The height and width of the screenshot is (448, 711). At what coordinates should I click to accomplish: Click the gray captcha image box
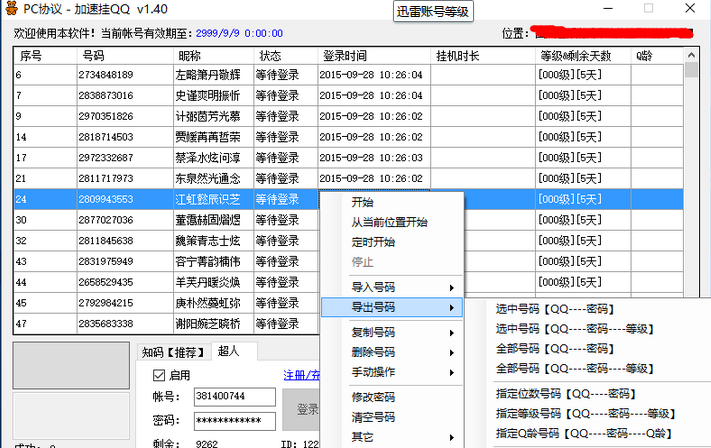click(x=71, y=365)
